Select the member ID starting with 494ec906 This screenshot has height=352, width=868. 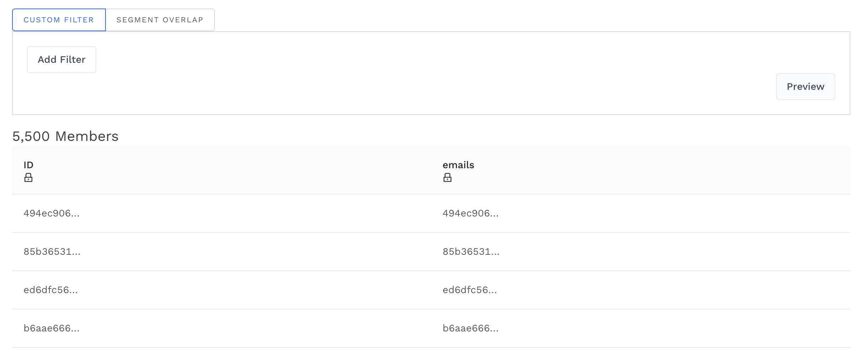point(51,213)
